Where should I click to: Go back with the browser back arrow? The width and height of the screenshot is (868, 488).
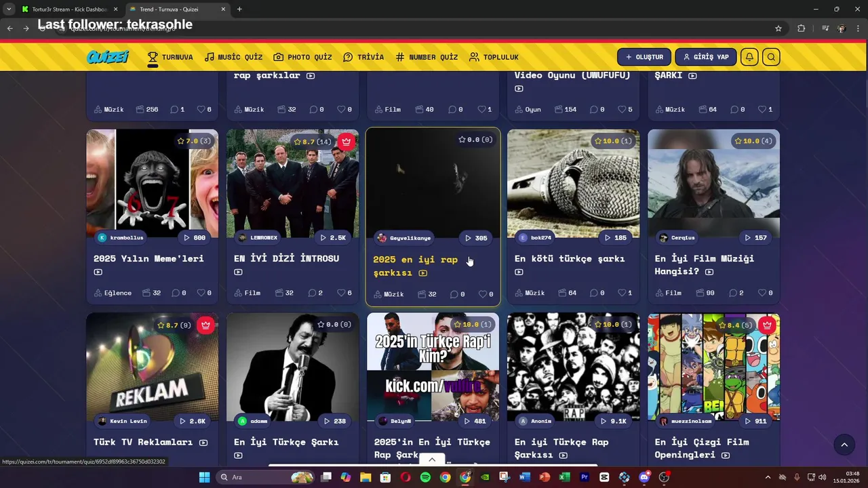click(x=9, y=28)
